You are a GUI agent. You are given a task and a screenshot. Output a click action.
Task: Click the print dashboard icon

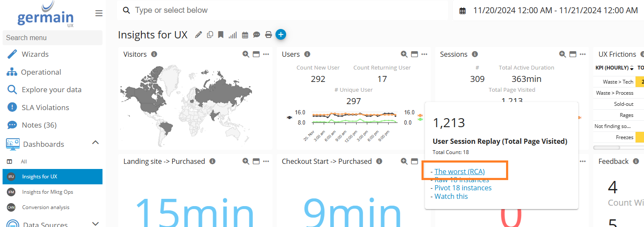click(268, 35)
